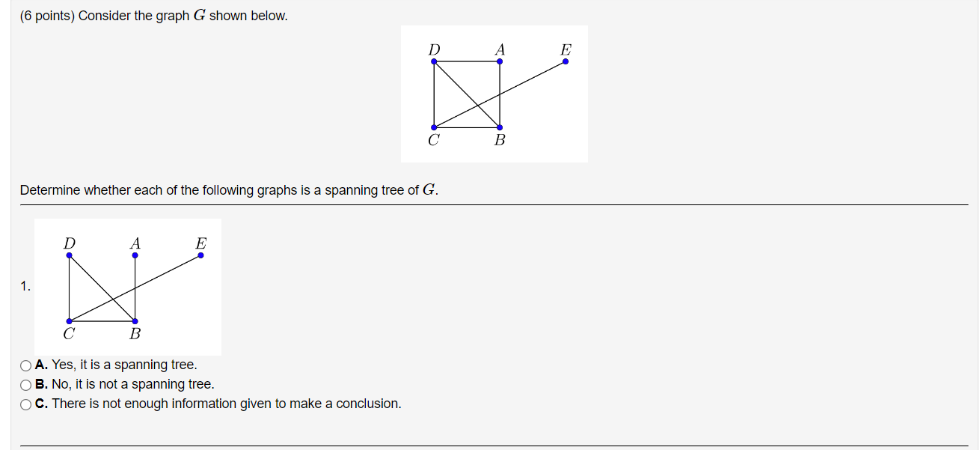Select vertex B in graph G

(499, 127)
